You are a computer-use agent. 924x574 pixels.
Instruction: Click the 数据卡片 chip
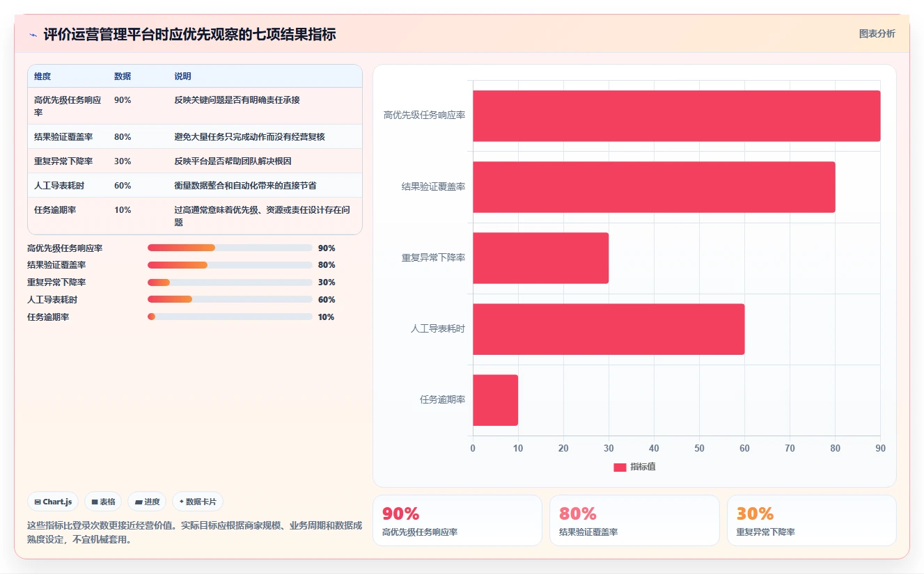click(198, 502)
